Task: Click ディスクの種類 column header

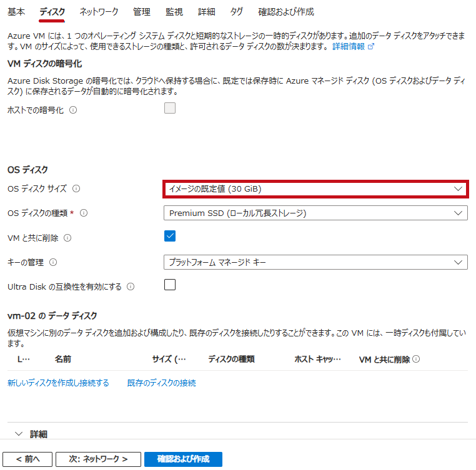Action: click(231, 360)
